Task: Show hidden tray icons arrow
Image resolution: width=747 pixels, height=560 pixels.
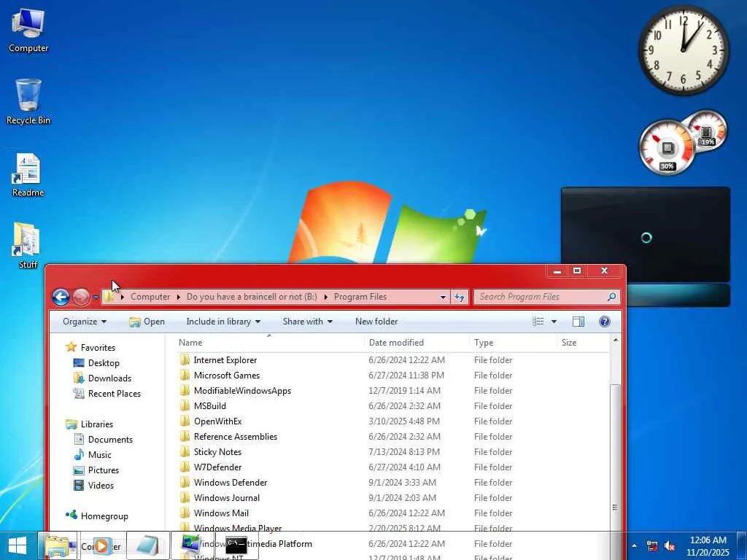Action: 634,545
